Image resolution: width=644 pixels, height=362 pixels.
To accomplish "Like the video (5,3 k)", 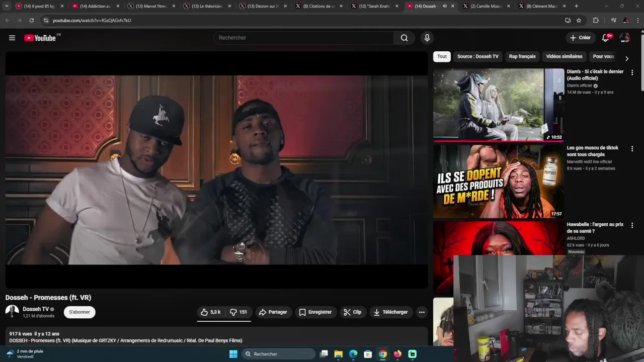I will 210,312.
